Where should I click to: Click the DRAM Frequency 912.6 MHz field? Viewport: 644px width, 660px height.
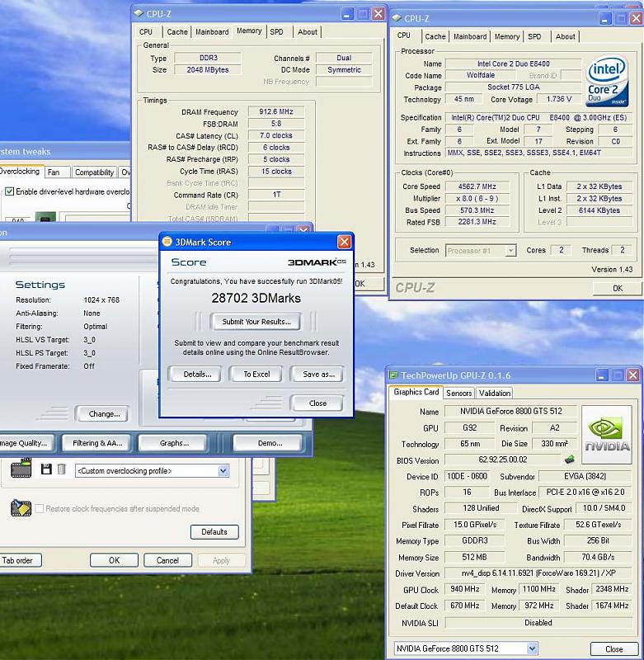276,111
